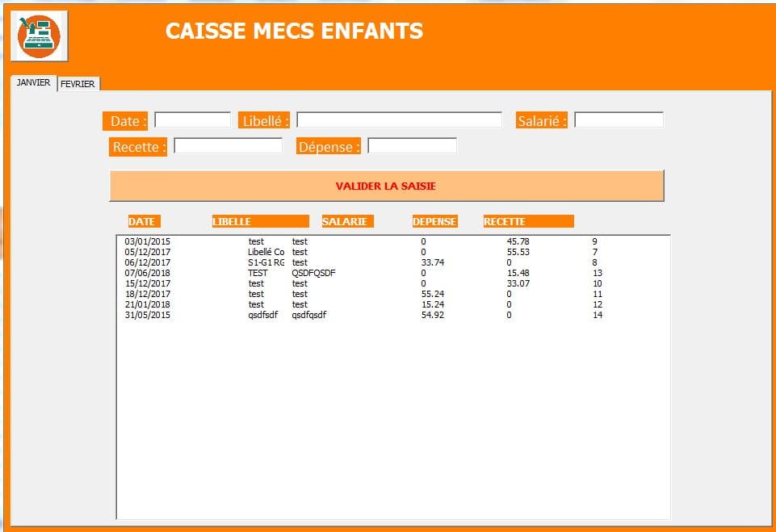This screenshot has width=776, height=532.
Task: Open the FEVRIER tab
Action: pyautogui.click(x=78, y=84)
